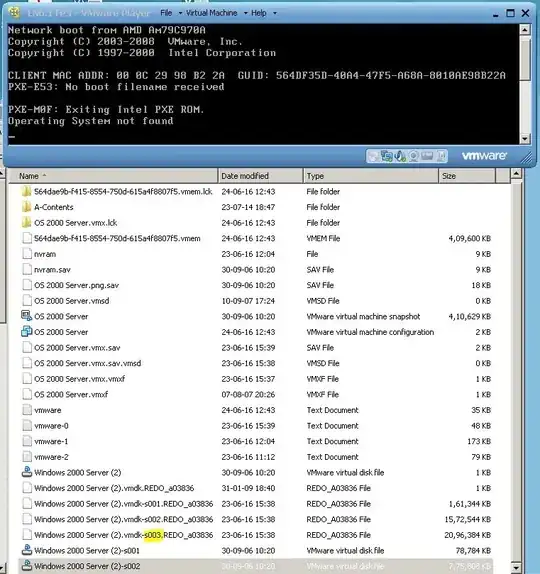Click the snapshot icon of OS 2000 Server
Screen dimensions: 540x574
[26, 316]
